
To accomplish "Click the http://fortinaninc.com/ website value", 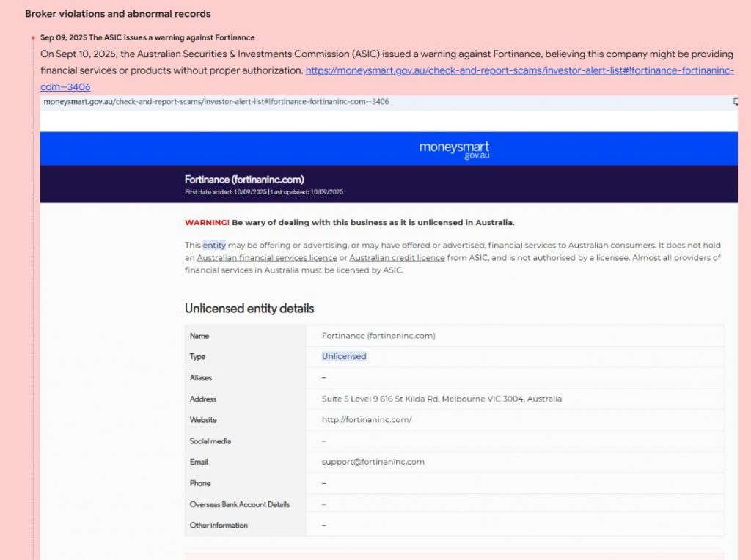I will [x=367, y=420].
